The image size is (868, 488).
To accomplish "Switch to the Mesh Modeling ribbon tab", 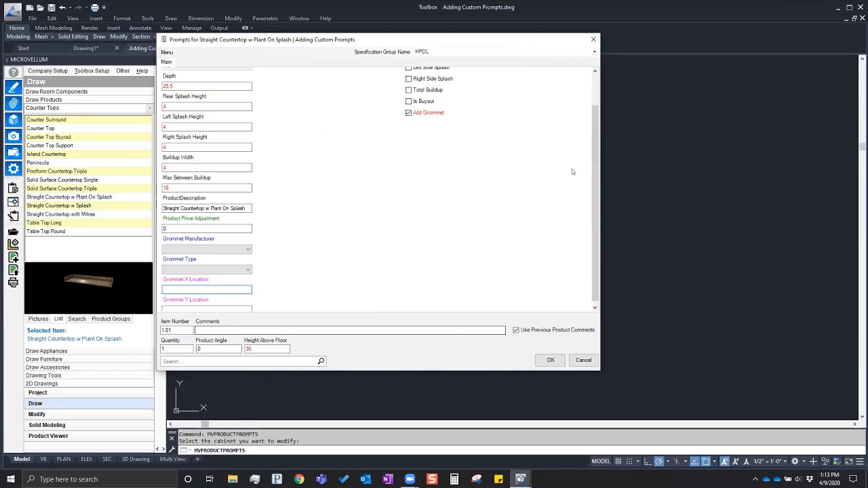I will (x=54, y=28).
